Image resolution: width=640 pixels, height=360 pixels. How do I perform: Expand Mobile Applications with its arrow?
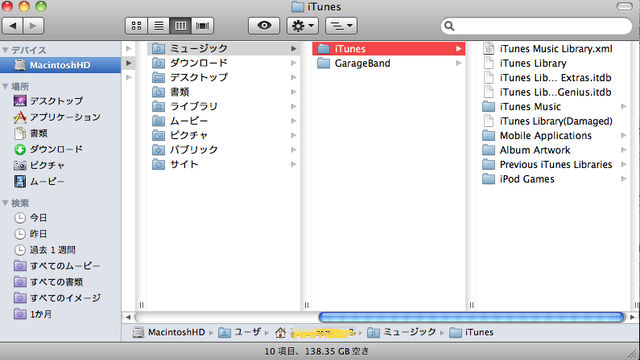(624, 136)
